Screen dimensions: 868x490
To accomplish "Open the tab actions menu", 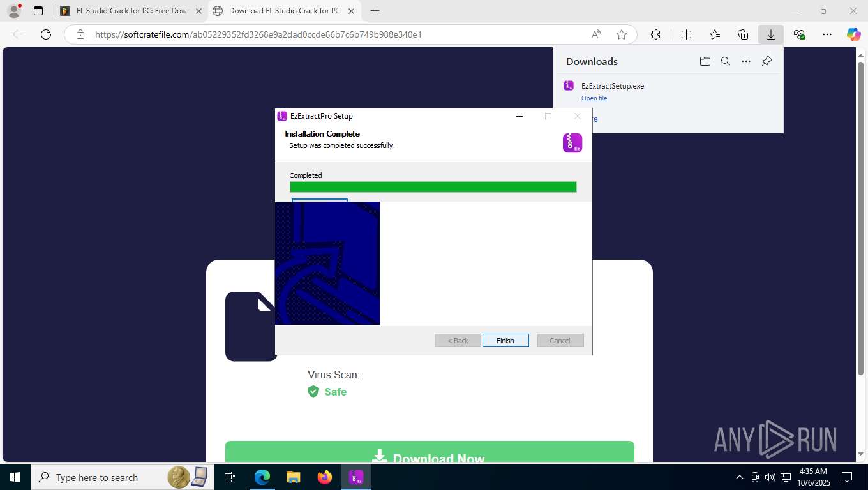I will coord(38,11).
